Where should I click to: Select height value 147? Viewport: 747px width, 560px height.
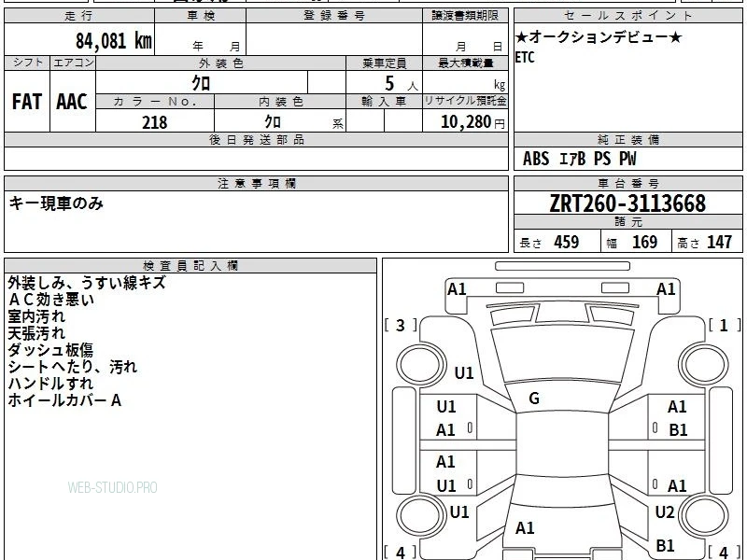(719, 242)
